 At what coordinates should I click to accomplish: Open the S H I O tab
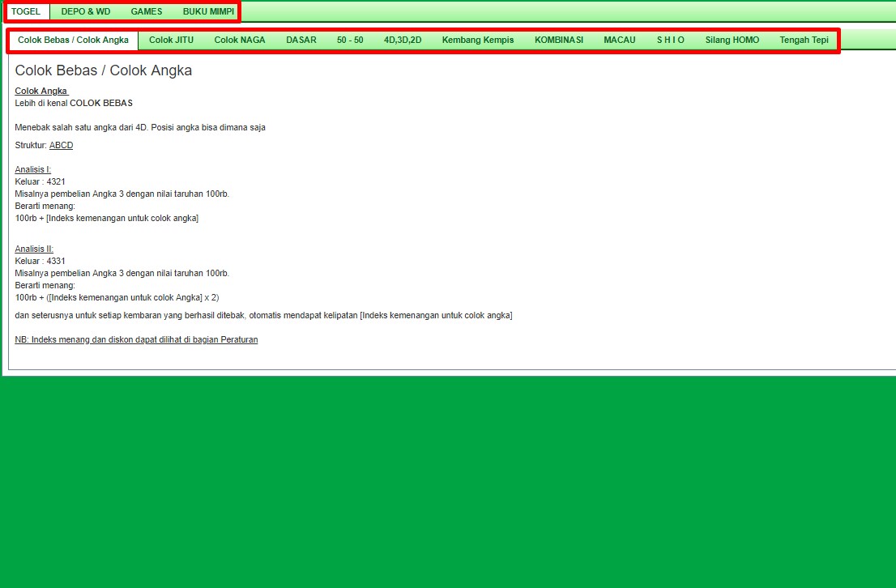tap(670, 40)
